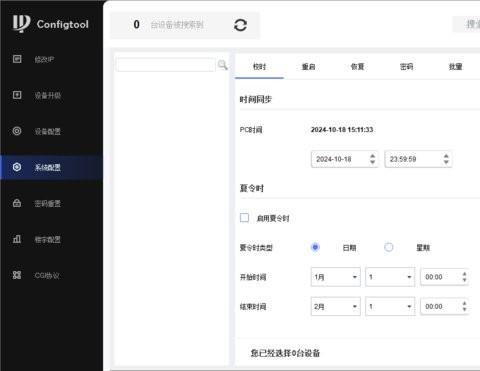Click the 夏令时 section heading
Viewport: 480px width, 371px height.
252,188
